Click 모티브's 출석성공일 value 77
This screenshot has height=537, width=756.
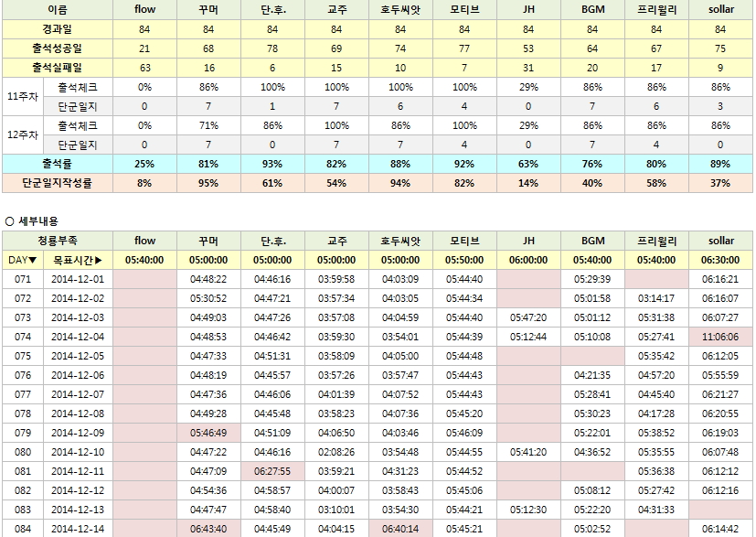coord(464,48)
